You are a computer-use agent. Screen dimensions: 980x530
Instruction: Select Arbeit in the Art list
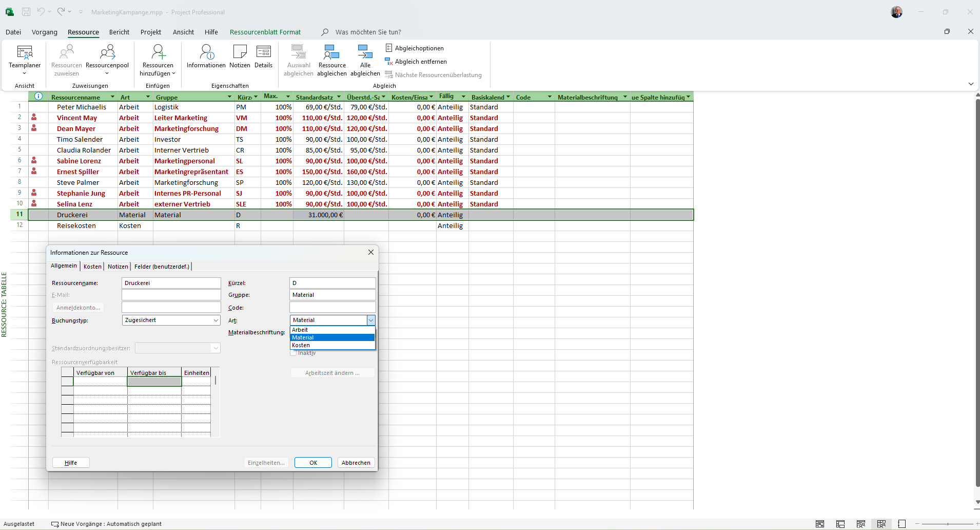point(332,330)
